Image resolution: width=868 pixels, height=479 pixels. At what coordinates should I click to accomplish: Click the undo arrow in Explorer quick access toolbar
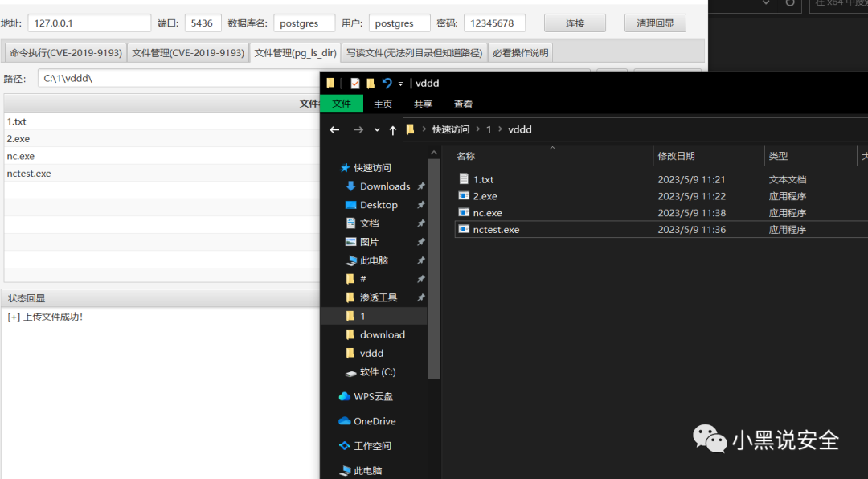387,83
